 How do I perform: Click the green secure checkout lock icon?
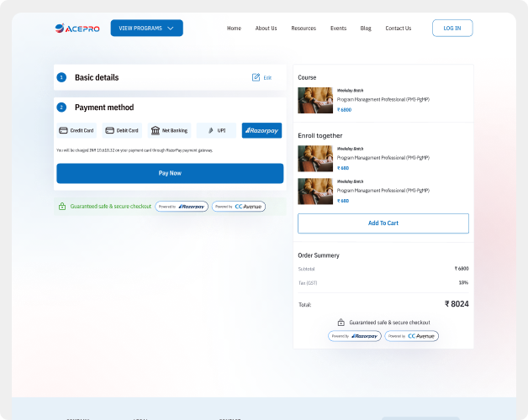pos(62,206)
